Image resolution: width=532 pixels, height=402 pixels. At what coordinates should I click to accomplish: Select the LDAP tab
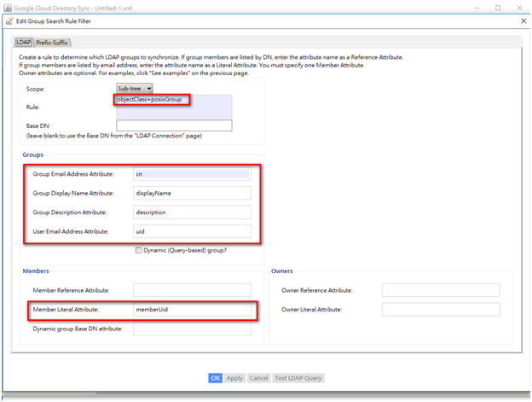click(23, 42)
